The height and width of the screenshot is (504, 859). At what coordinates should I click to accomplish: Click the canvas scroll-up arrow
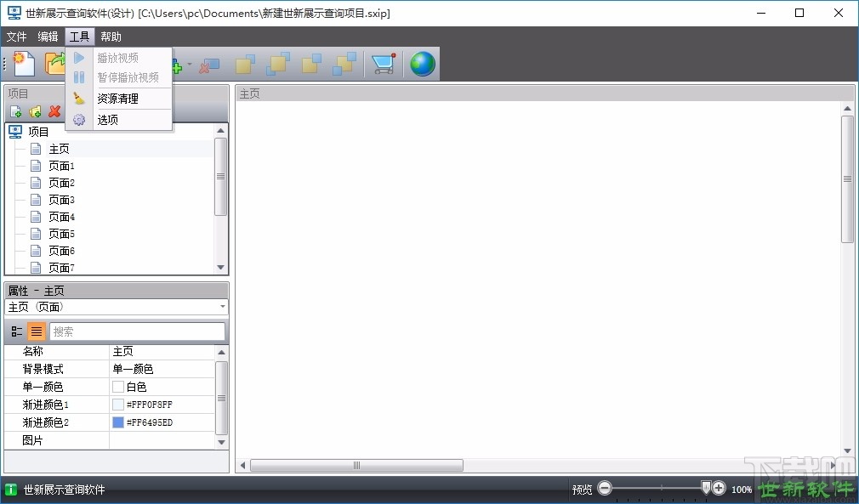pos(847,108)
